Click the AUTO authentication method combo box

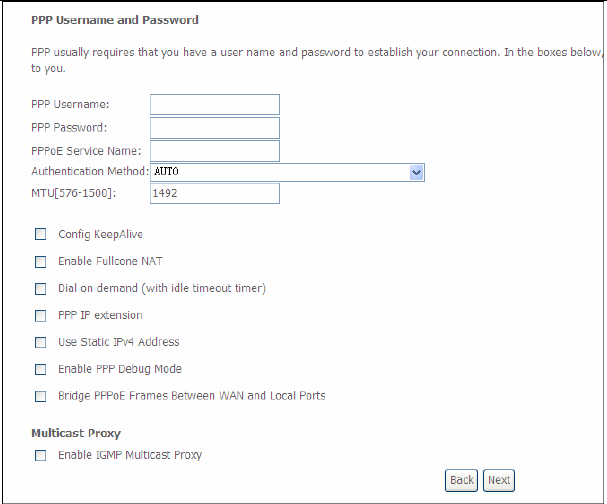(287, 172)
